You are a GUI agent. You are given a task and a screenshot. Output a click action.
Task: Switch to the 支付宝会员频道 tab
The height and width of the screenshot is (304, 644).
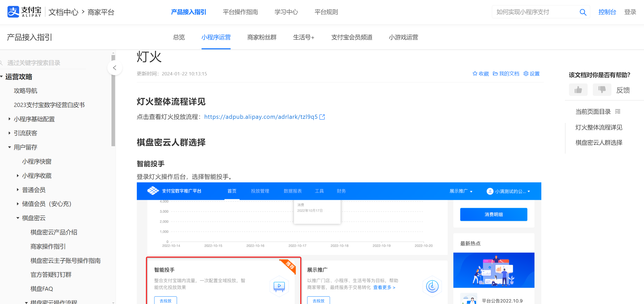click(352, 37)
